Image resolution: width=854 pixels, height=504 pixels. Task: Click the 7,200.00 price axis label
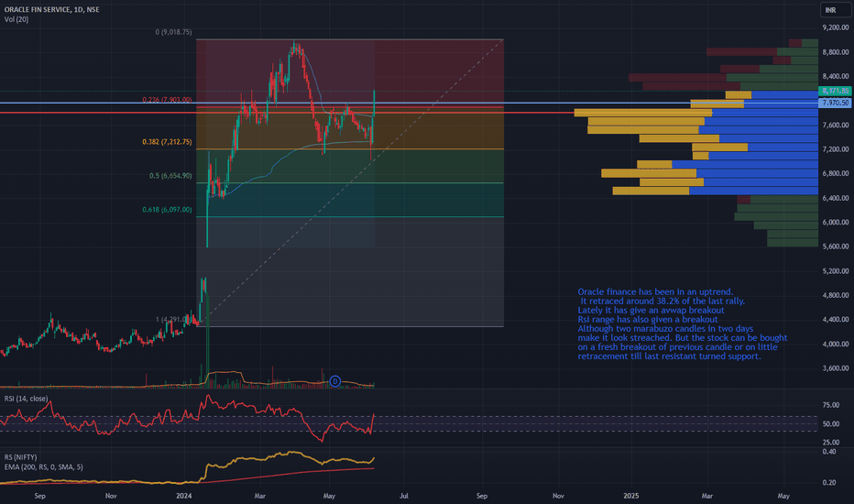tap(836, 149)
